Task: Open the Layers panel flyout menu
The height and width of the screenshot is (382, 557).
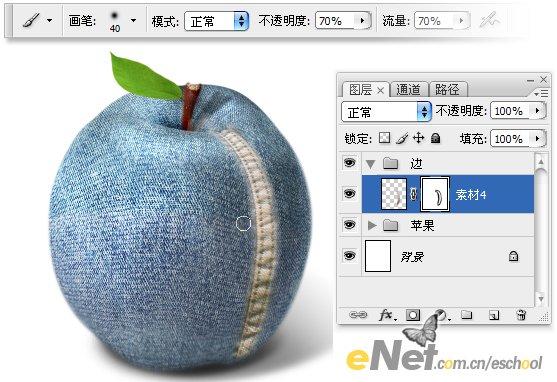Action: (541, 93)
